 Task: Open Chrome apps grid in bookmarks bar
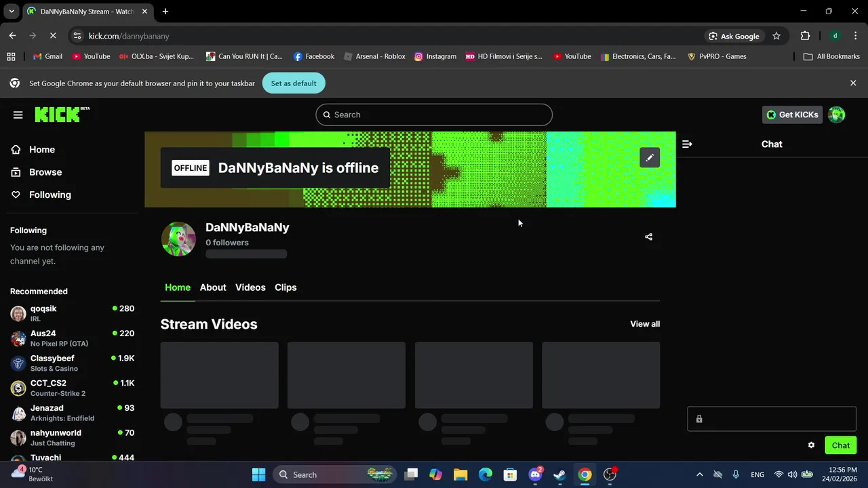tap(11, 56)
